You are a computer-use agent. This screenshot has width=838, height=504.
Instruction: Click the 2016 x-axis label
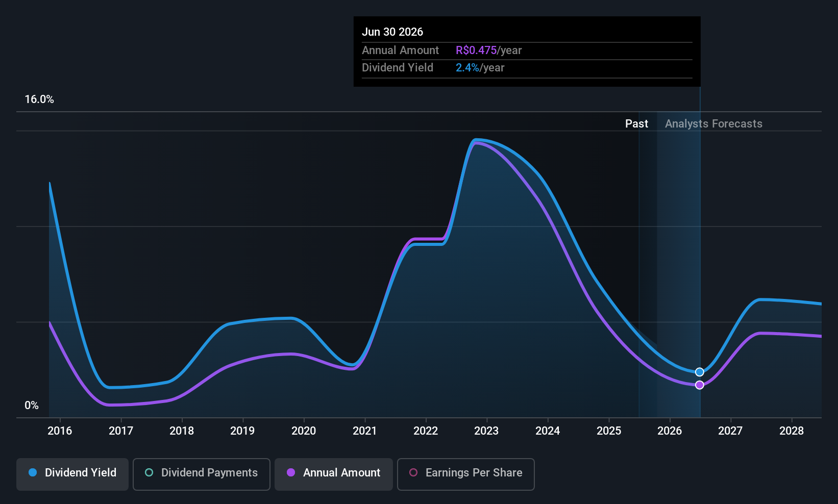tap(60, 431)
